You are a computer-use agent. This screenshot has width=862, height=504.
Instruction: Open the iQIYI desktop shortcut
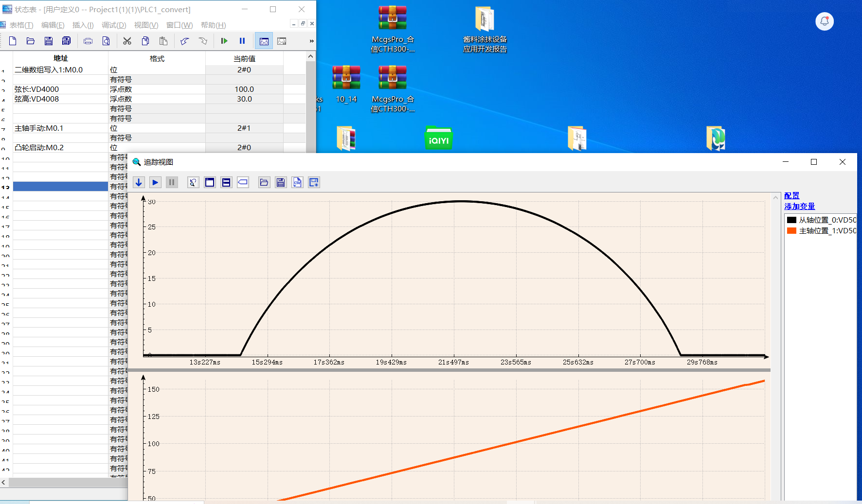pos(438,138)
